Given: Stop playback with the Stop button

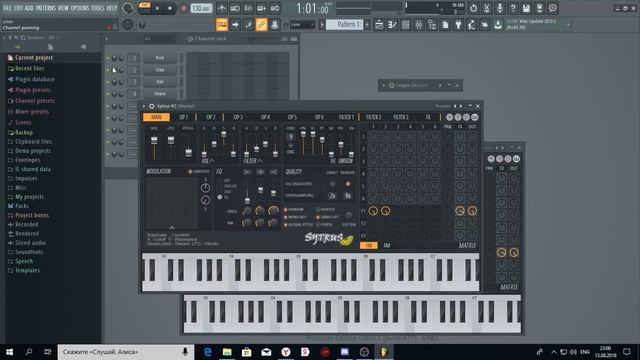Looking at the screenshot, I should 170,9.
